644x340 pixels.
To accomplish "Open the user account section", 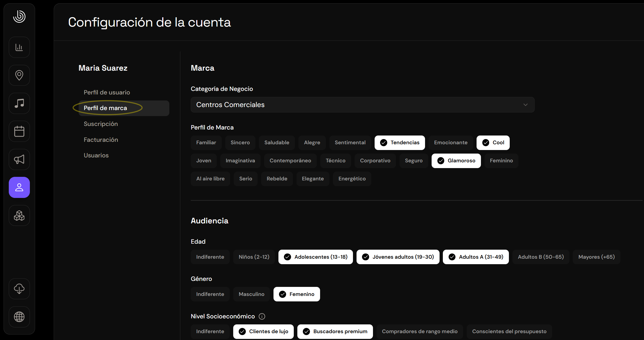I will pos(19,188).
